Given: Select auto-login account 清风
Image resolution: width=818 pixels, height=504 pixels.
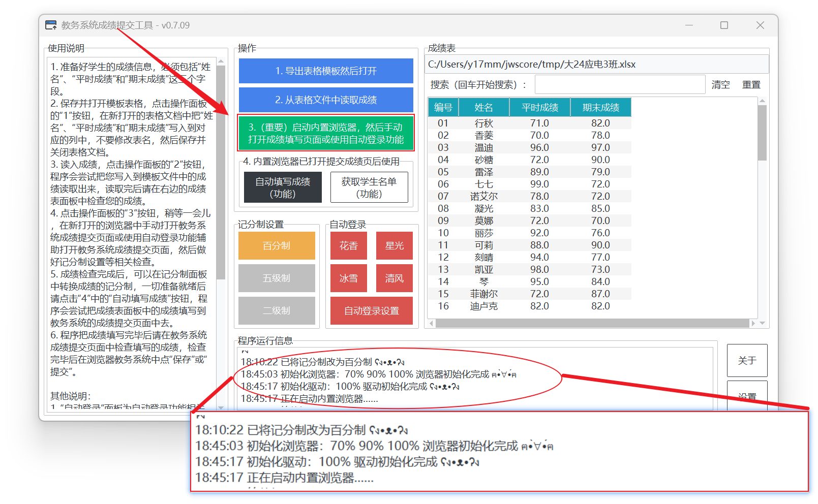Looking at the screenshot, I should tap(395, 278).
